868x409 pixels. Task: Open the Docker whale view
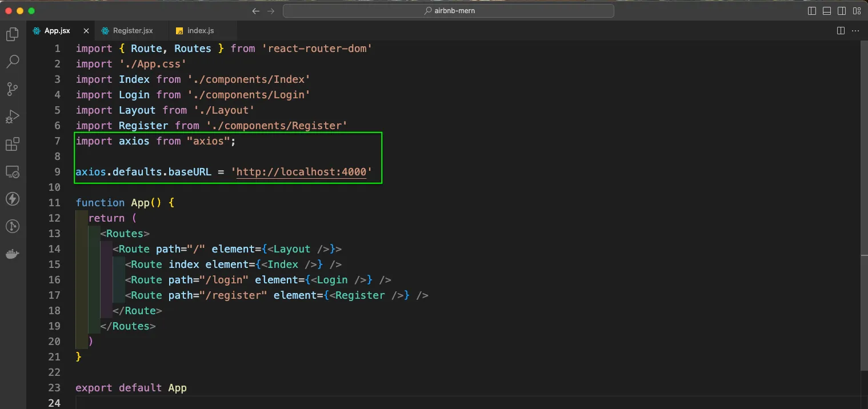coord(13,254)
